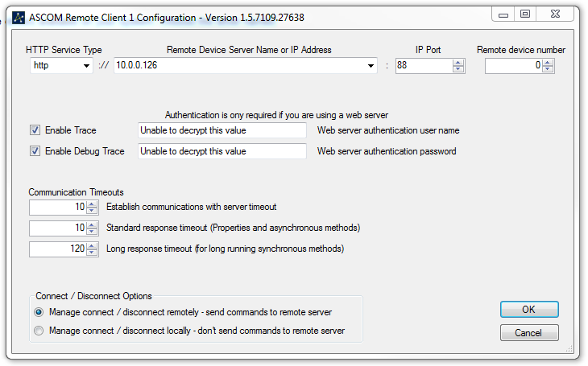Decrease the IP Port value with down arrow

pyautogui.click(x=458, y=69)
